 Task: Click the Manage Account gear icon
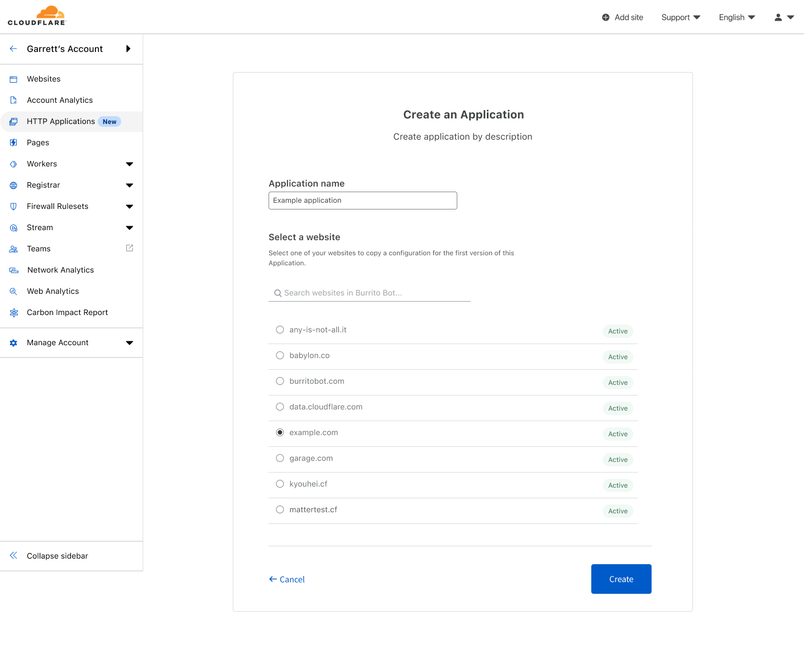pyautogui.click(x=13, y=343)
